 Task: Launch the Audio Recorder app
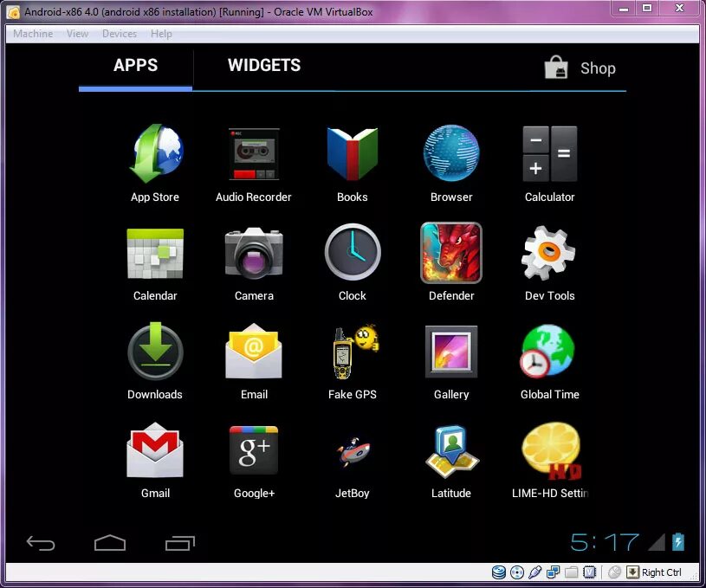click(254, 154)
